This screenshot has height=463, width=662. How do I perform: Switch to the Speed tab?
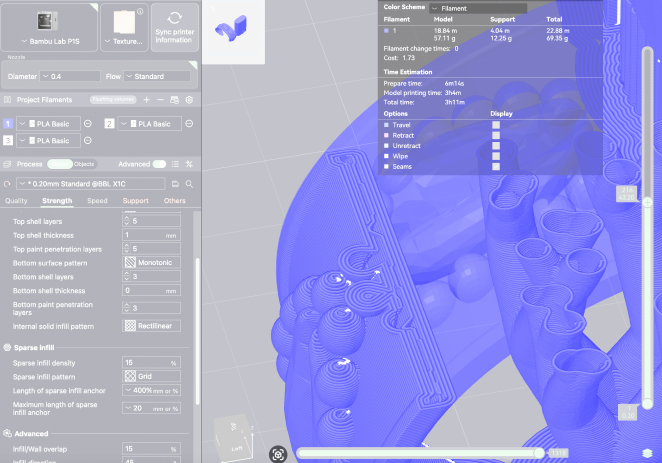pyautogui.click(x=97, y=200)
